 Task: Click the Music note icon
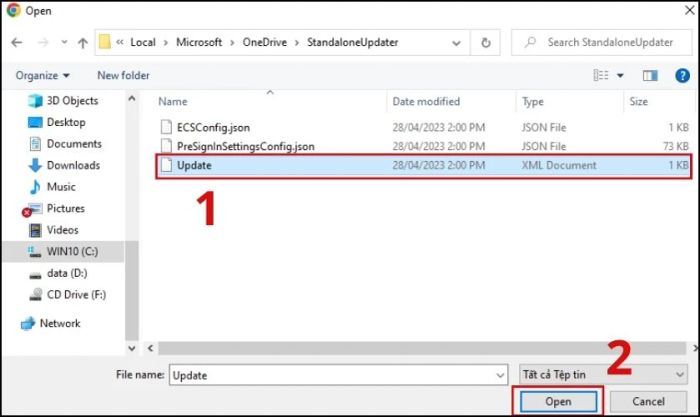[35, 187]
